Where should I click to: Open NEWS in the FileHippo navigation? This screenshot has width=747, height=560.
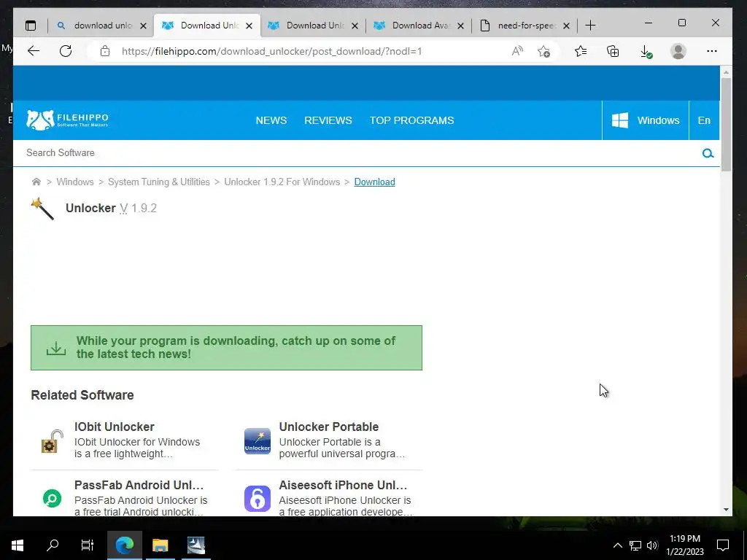271,120
